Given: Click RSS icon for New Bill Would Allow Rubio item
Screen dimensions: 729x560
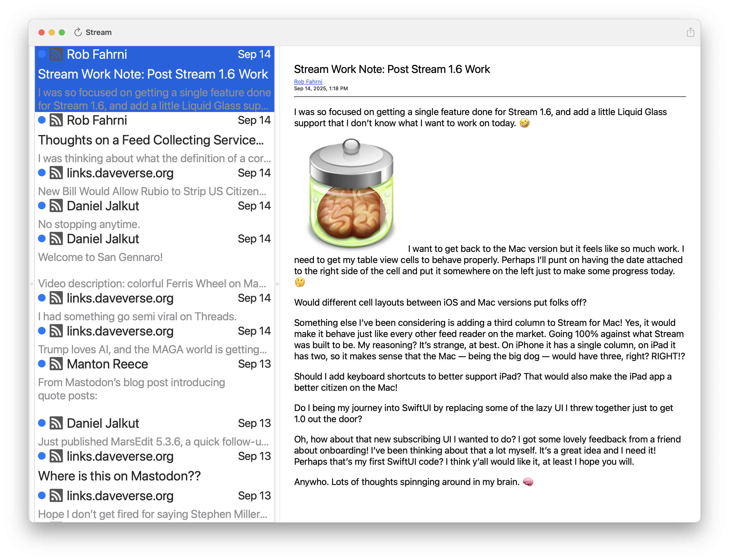Looking at the screenshot, I should [56, 173].
